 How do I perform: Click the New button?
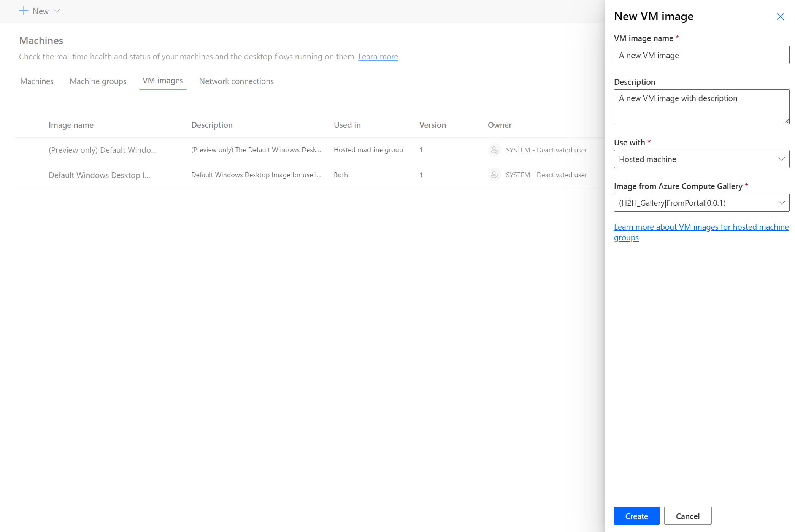pos(39,11)
